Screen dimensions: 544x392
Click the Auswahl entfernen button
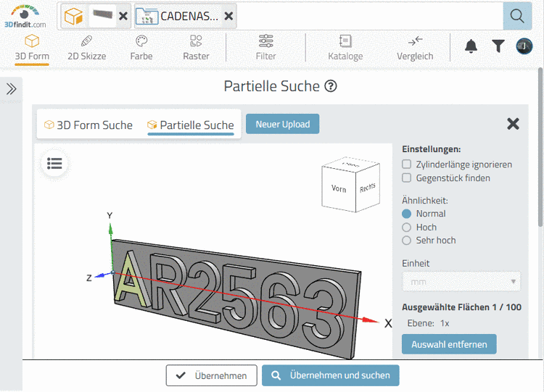449,344
